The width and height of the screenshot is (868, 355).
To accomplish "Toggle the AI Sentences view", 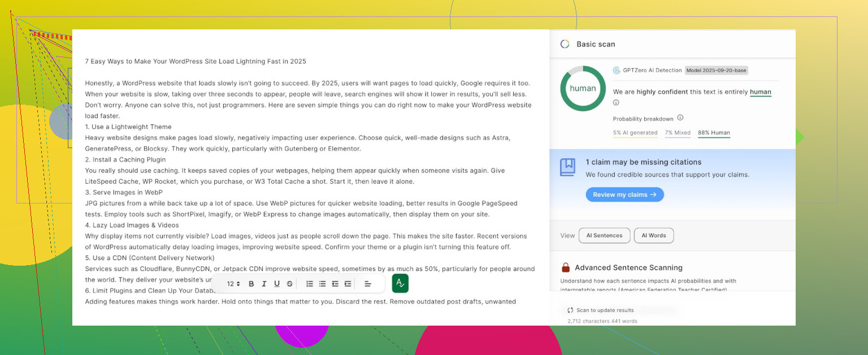I will (604, 236).
